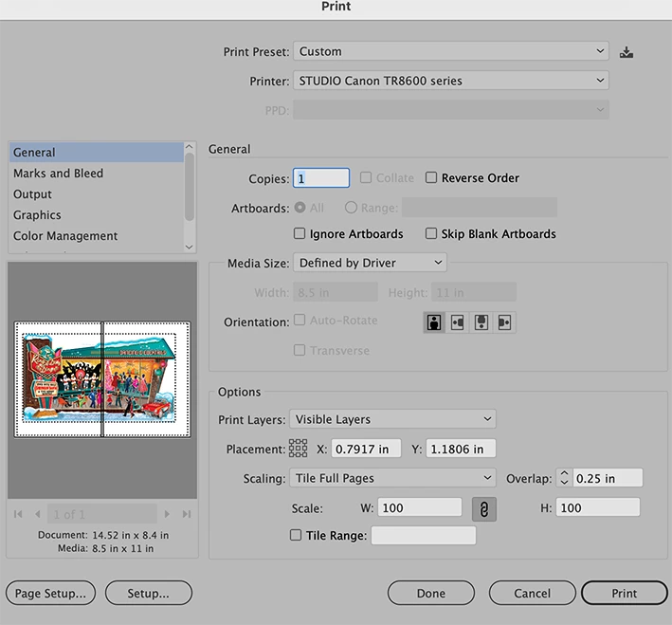The height and width of the screenshot is (625, 672).
Task: Click the Page Setup button
Action: [50, 594]
